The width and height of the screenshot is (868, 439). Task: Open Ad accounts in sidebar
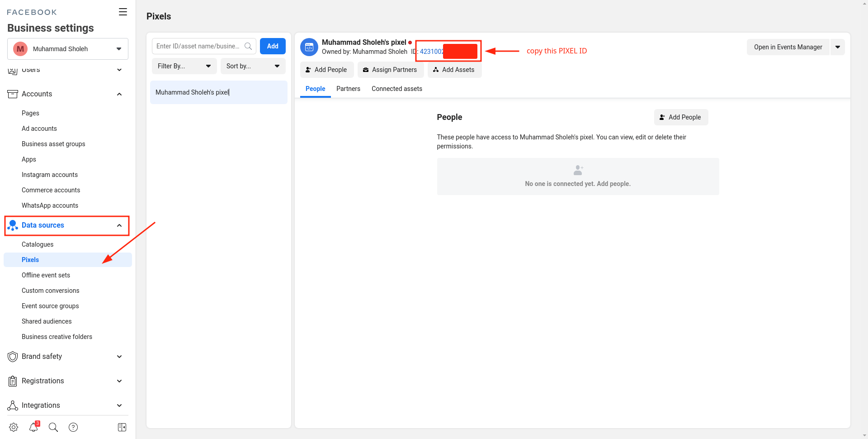[39, 129]
